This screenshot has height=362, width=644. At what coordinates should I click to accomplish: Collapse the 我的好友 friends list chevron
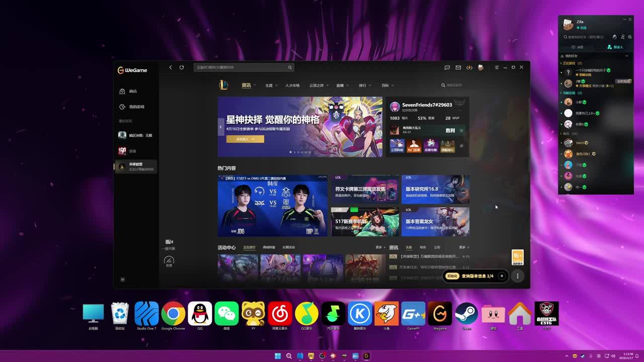pyautogui.click(x=626, y=56)
